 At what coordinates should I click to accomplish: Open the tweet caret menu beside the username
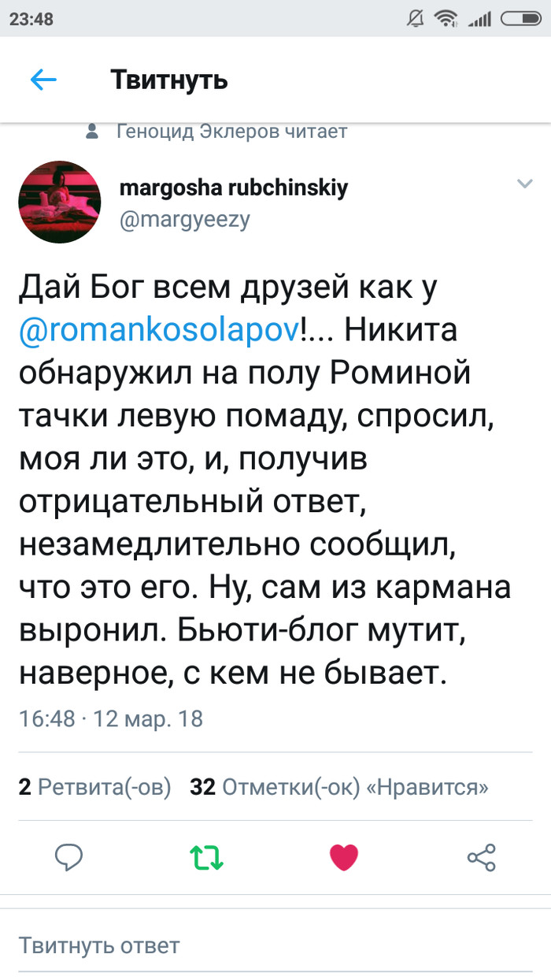point(525,184)
